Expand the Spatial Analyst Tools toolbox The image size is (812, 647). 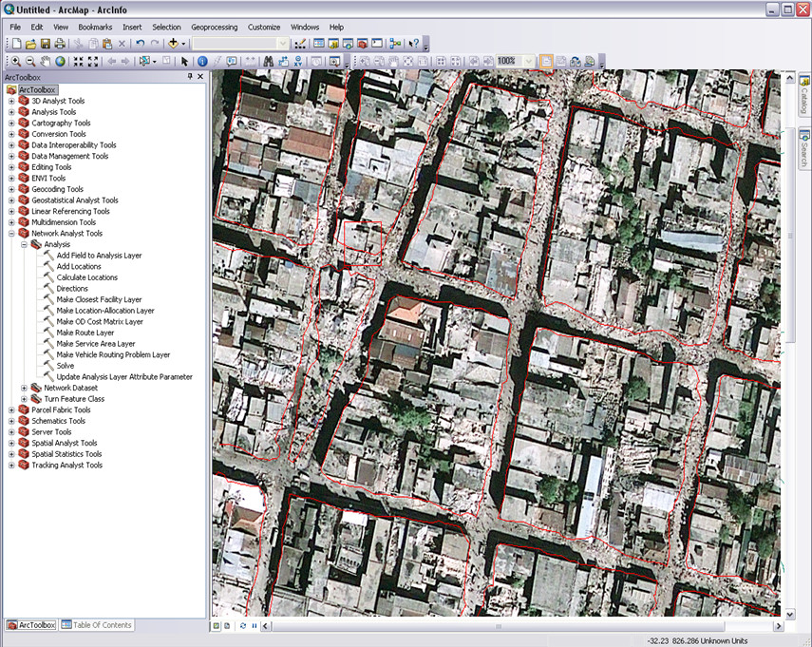pyautogui.click(x=11, y=443)
